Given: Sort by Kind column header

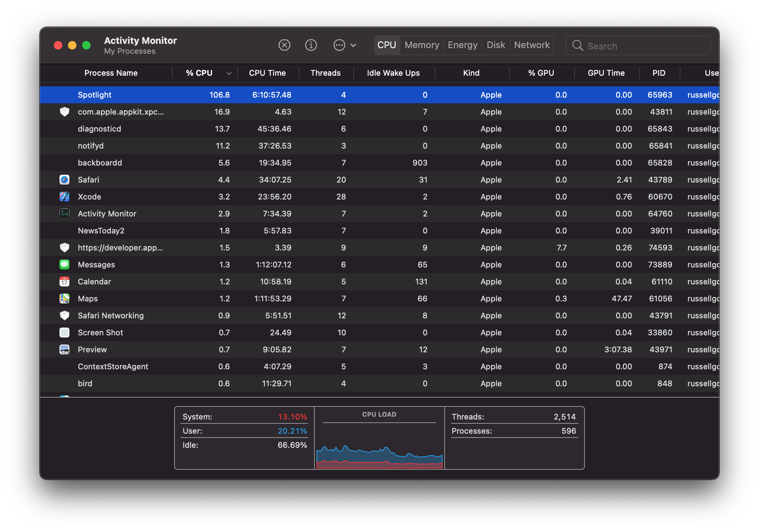Looking at the screenshot, I should (471, 73).
